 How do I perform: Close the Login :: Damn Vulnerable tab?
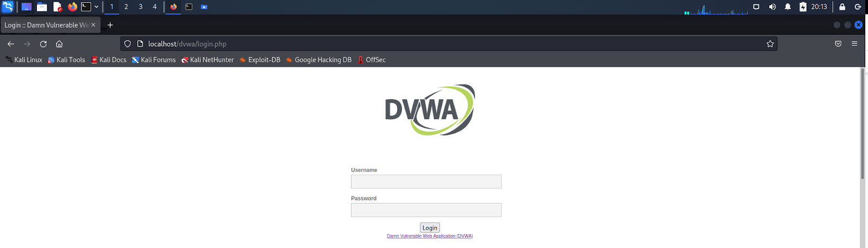tap(93, 25)
